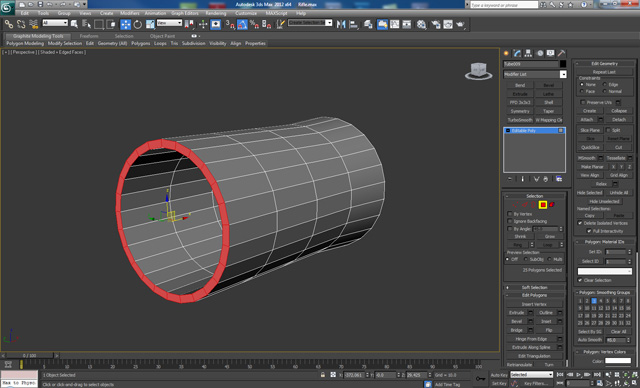Select the Select and Rotate tool

[x=138, y=24]
